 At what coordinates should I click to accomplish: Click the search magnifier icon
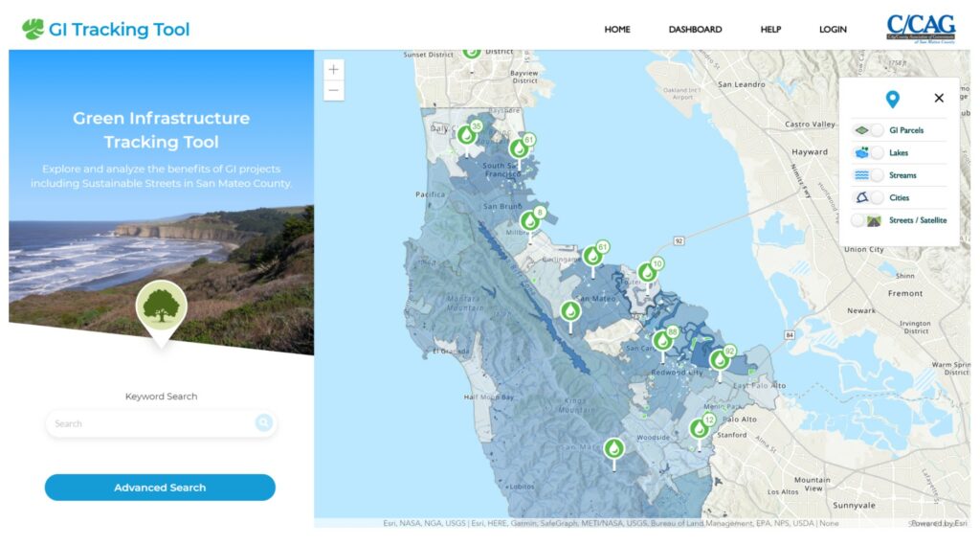point(264,423)
